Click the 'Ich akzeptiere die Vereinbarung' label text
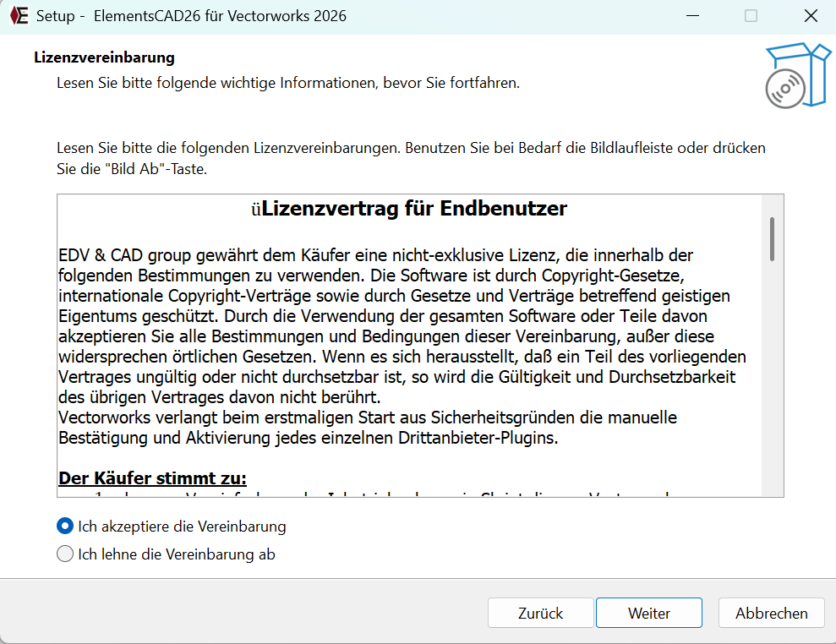Screen dimensions: 836x644 [182, 527]
